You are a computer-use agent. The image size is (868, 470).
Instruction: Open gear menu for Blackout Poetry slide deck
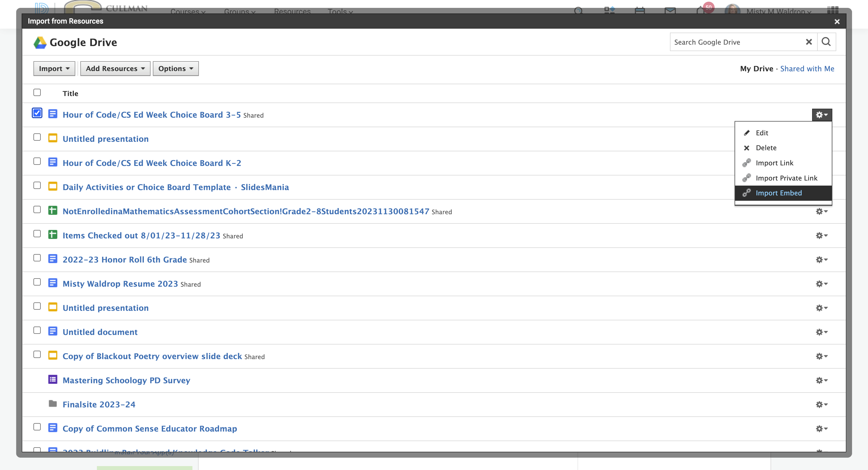point(821,356)
